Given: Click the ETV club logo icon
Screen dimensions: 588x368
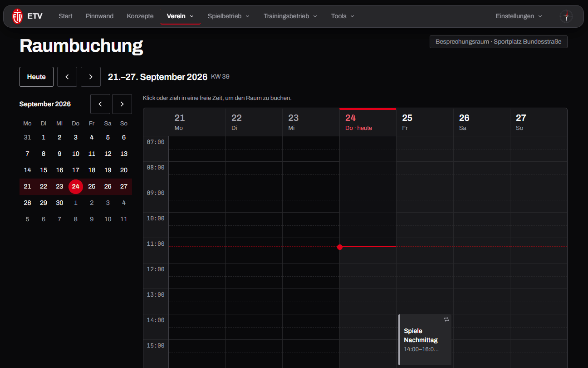Looking at the screenshot, I should [17, 16].
